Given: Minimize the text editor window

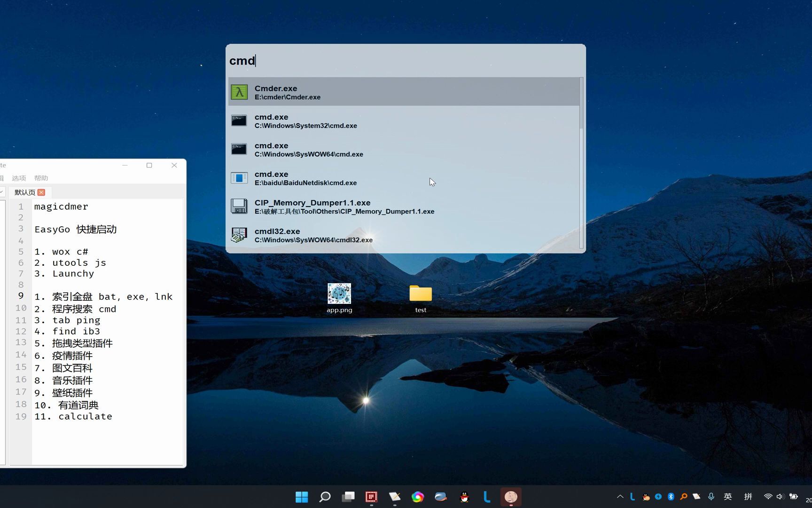Looking at the screenshot, I should [125, 165].
